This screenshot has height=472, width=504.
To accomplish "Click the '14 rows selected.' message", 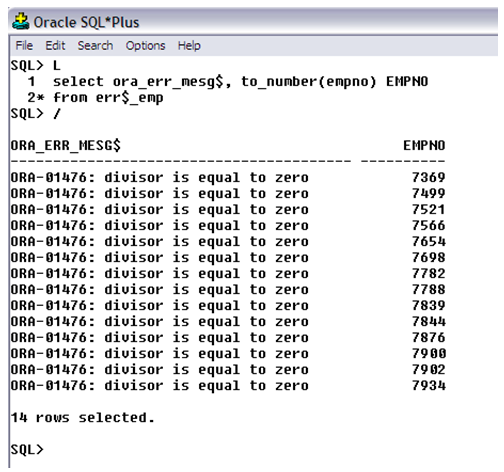I will 83,418.
